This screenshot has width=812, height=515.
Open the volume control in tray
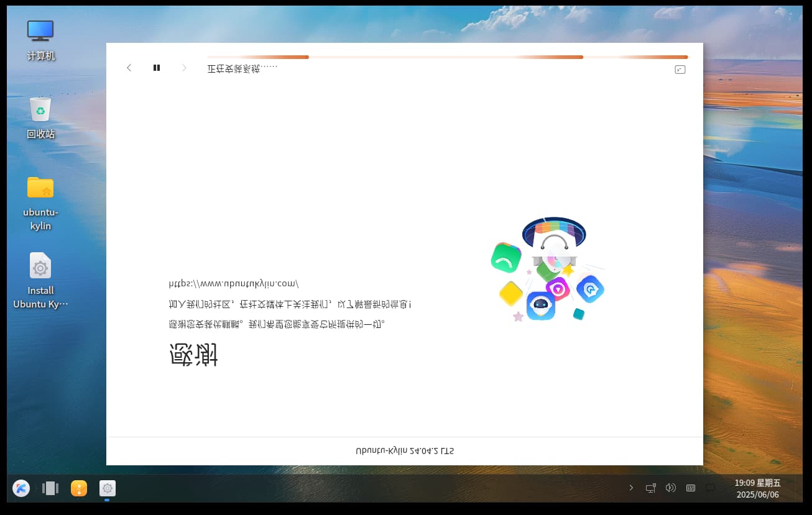pyautogui.click(x=671, y=488)
